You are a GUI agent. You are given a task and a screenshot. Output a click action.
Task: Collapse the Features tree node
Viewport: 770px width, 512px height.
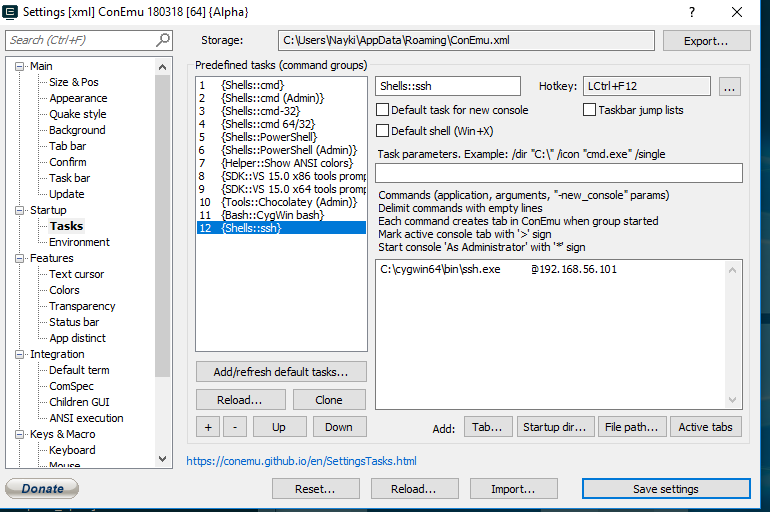tap(19, 258)
